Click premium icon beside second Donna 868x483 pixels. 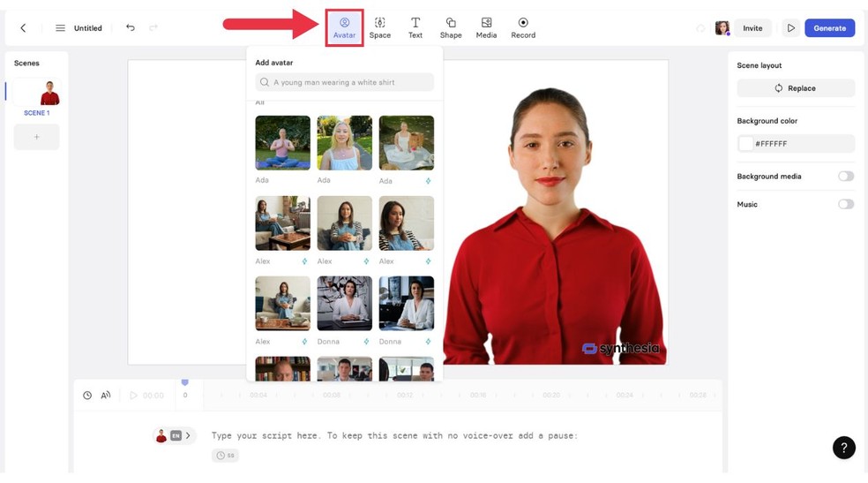pyautogui.click(x=428, y=342)
